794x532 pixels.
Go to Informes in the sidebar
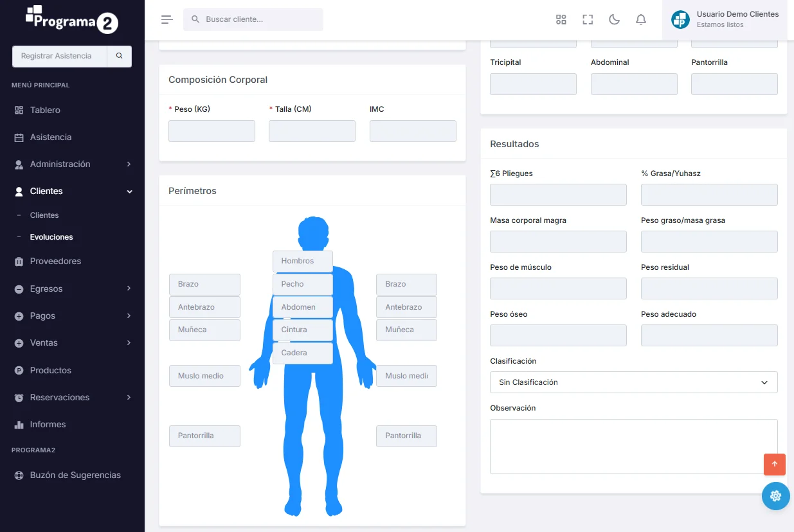(x=48, y=424)
